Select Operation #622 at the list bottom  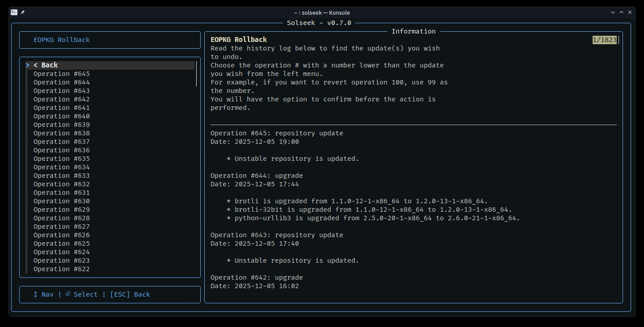point(61,269)
